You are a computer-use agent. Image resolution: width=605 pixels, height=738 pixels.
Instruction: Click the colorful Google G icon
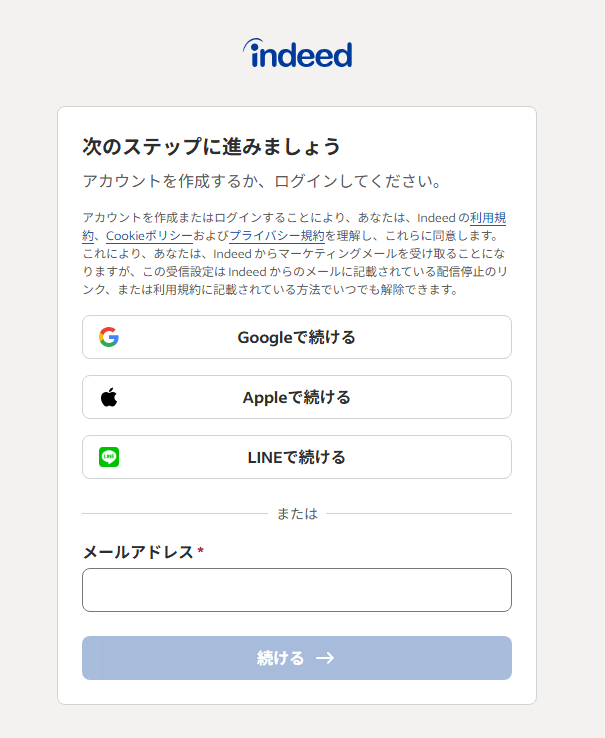coord(109,337)
